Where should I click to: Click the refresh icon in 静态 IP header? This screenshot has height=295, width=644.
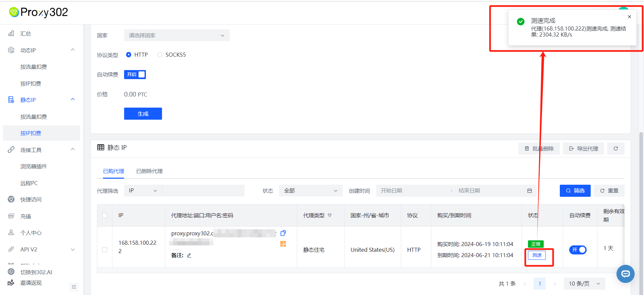616,149
